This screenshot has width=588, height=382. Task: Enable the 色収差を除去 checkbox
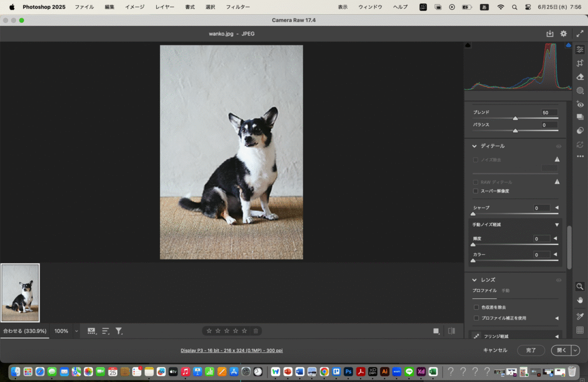coord(476,307)
